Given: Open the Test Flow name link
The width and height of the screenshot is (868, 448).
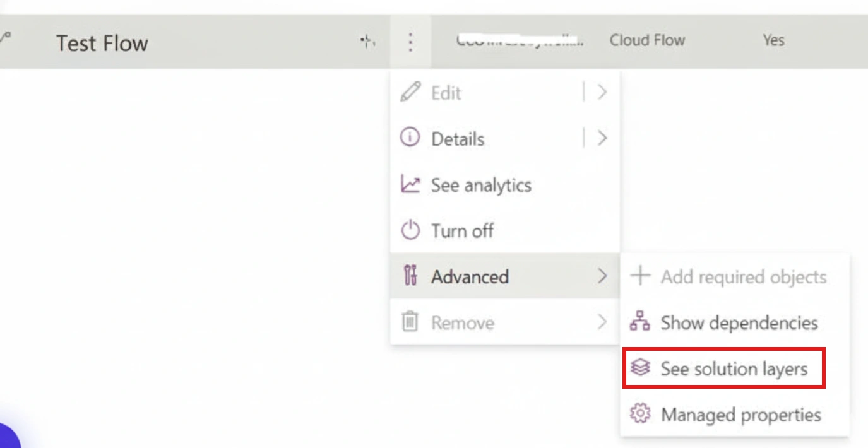Looking at the screenshot, I should click(102, 43).
